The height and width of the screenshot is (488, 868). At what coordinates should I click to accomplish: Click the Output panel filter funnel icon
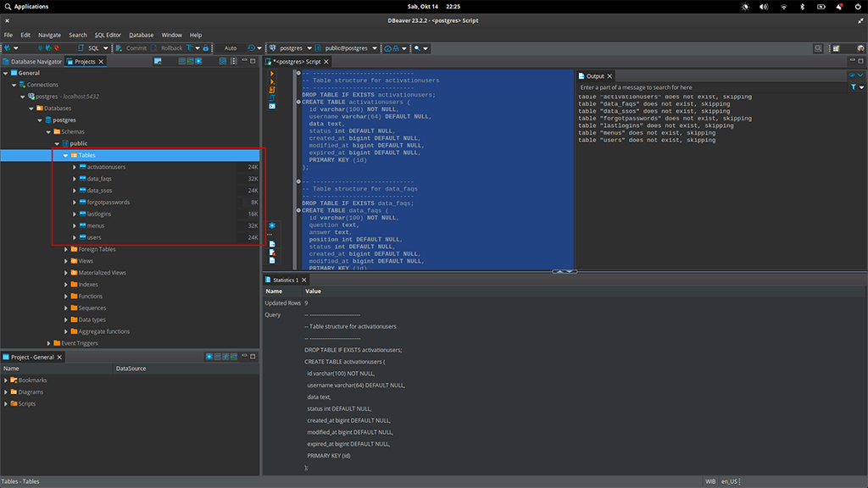[852, 87]
